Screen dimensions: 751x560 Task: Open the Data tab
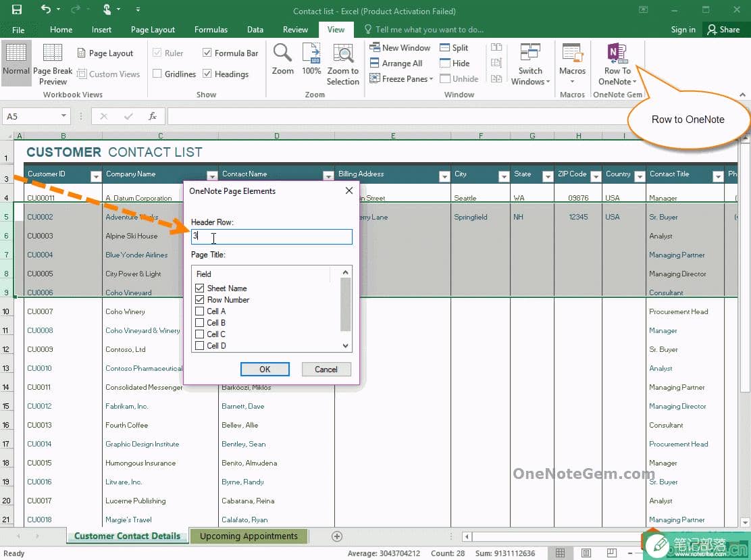pos(255,30)
